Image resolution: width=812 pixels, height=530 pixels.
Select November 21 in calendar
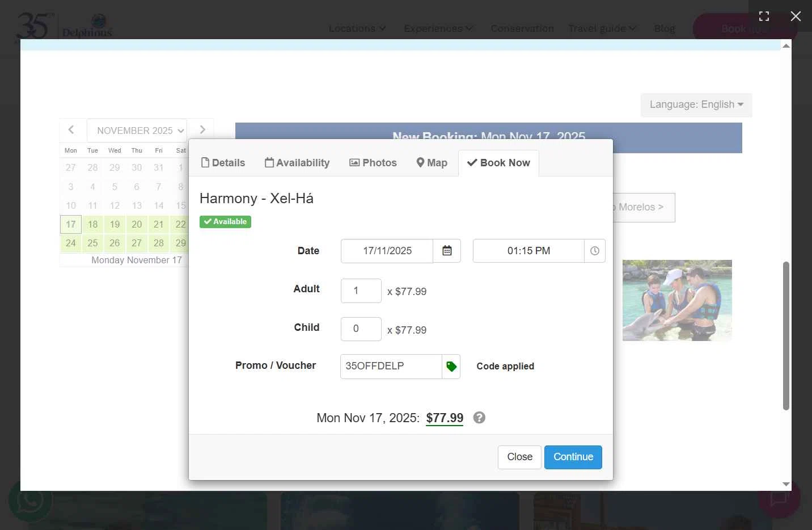pos(159,224)
